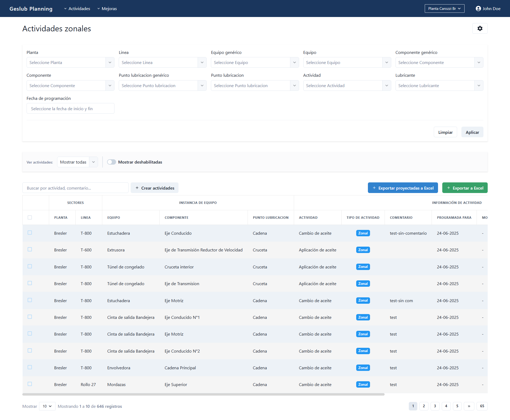510x420 pixels.
Task: Check the select-all header checkbox
Action: [x=30, y=217]
